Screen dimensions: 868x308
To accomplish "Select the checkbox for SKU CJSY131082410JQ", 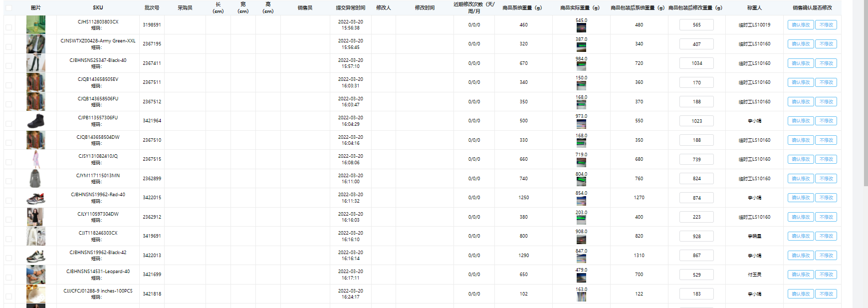I will [9, 162].
